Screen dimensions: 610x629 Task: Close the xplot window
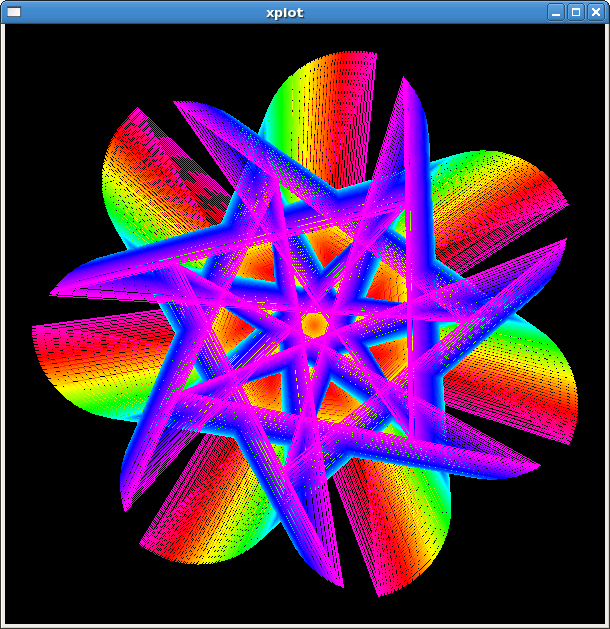pos(596,12)
